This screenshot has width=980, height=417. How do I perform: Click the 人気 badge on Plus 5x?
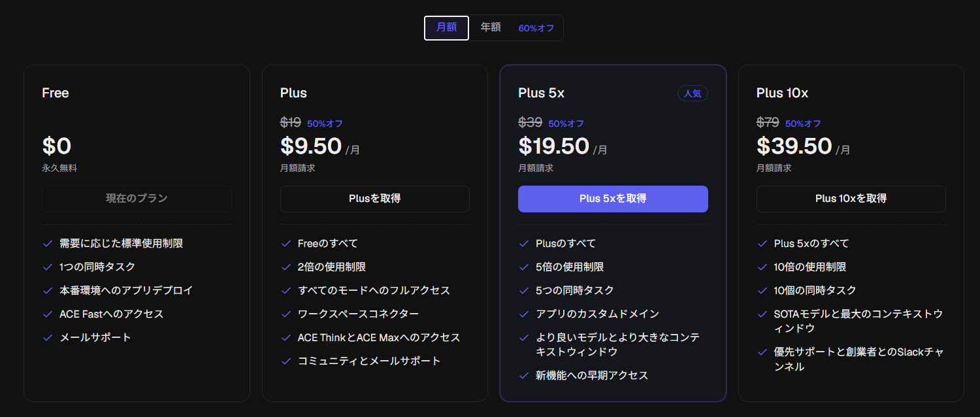(x=693, y=93)
